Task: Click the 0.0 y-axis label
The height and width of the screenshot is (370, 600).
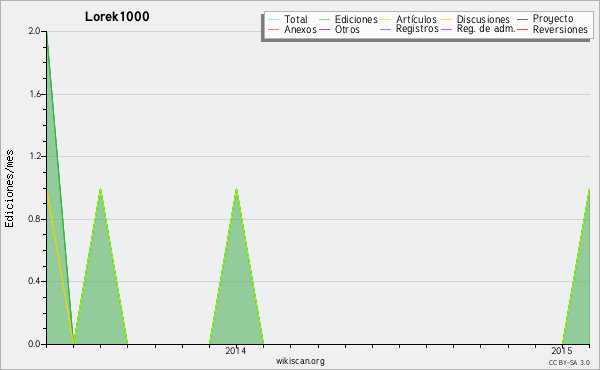Action: pyautogui.click(x=34, y=344)
